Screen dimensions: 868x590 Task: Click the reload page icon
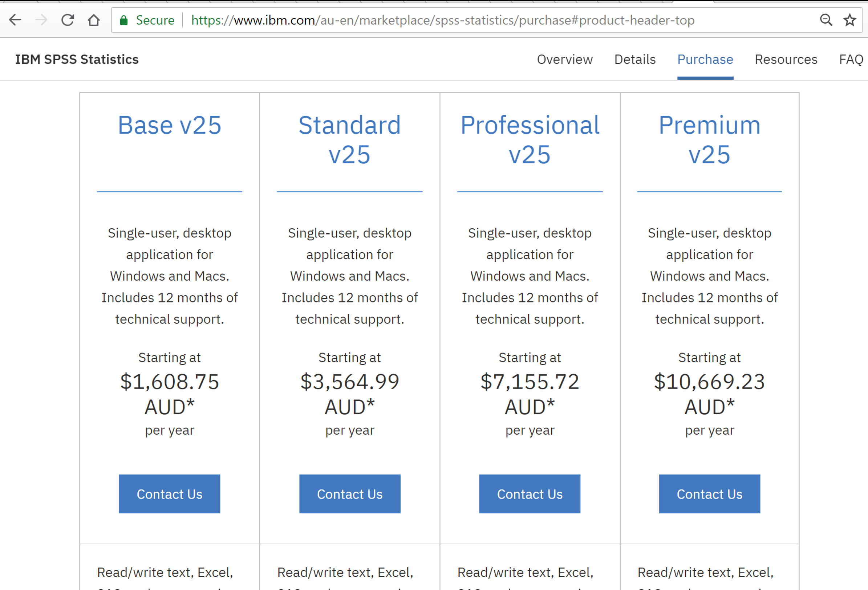[65, 20]
